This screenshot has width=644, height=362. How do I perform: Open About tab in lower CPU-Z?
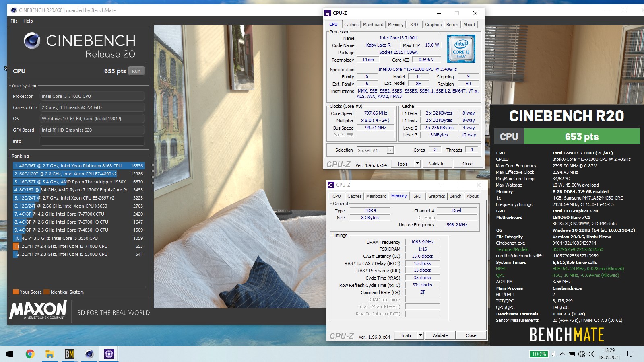click(473, 196)
